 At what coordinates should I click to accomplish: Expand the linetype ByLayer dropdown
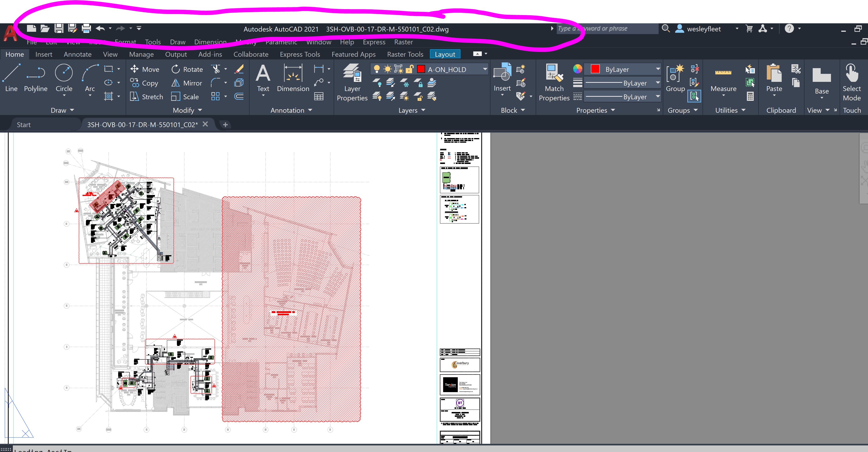pos(658,83)
